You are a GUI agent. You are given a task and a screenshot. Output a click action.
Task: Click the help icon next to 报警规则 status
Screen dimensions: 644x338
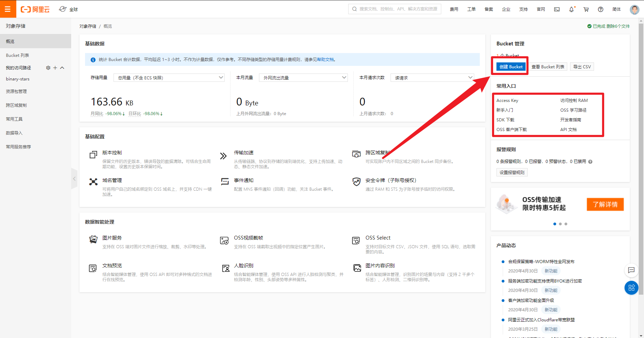[590, 162]
